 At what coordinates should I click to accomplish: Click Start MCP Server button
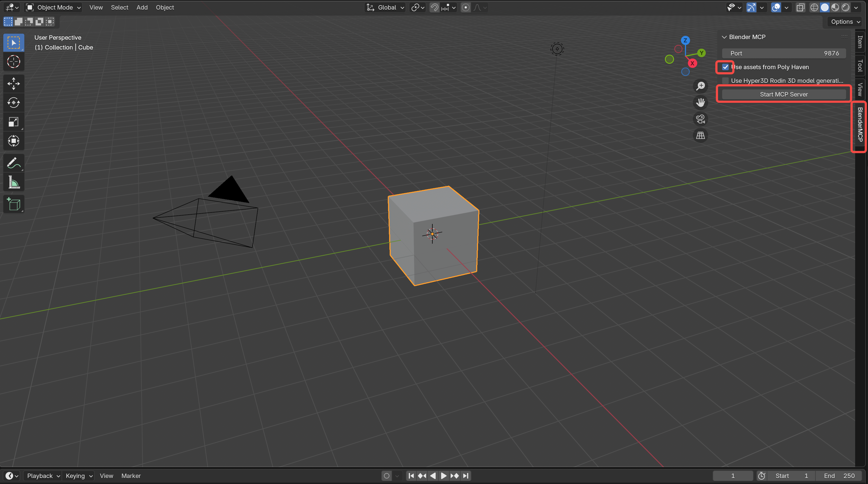(x=783, y=95)
